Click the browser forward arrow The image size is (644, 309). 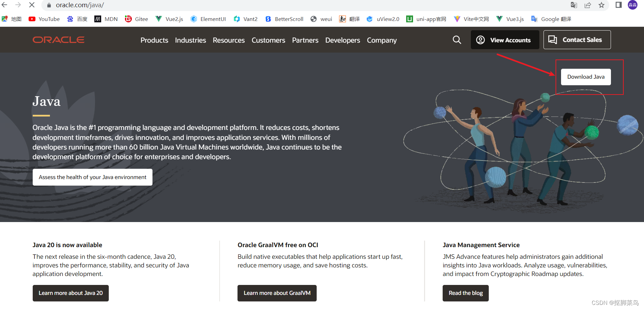pyautogui.click(x=18, y=5)
